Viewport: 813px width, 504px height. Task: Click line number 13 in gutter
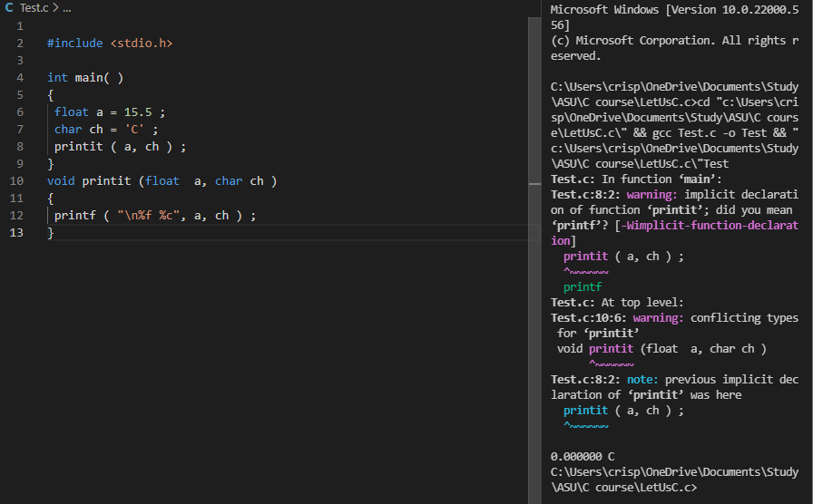(x=16, y=233)
